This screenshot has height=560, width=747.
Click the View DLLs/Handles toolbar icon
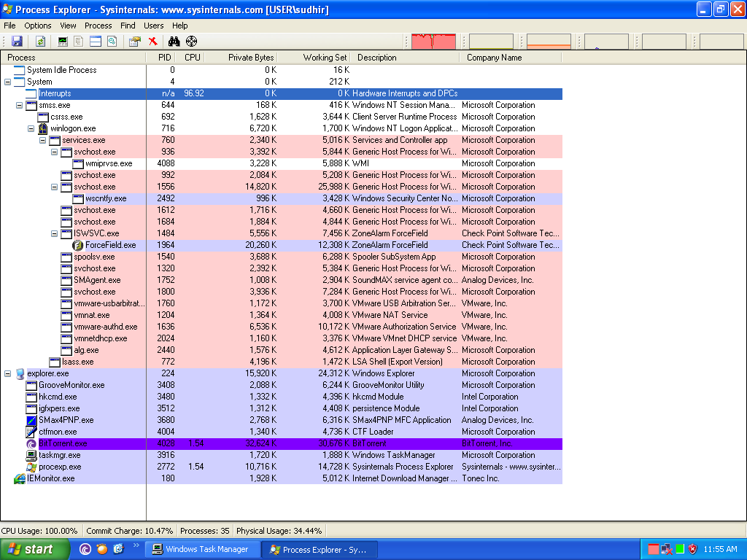[112, 42]
